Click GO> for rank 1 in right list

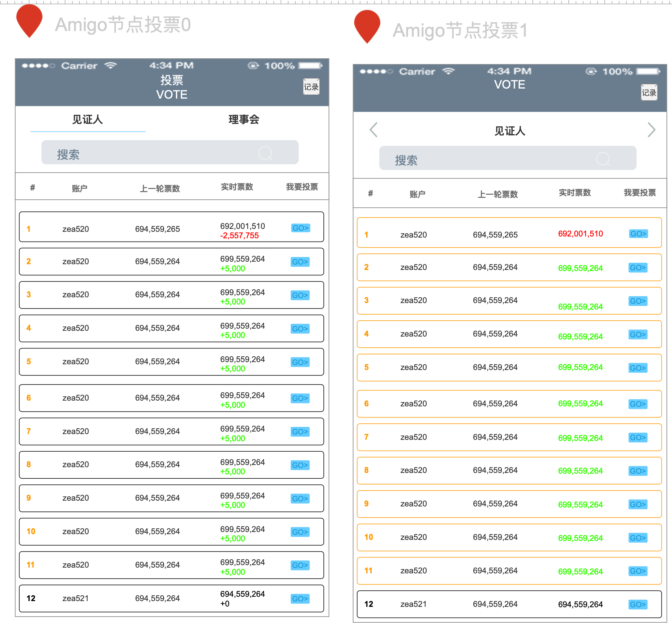638,234
